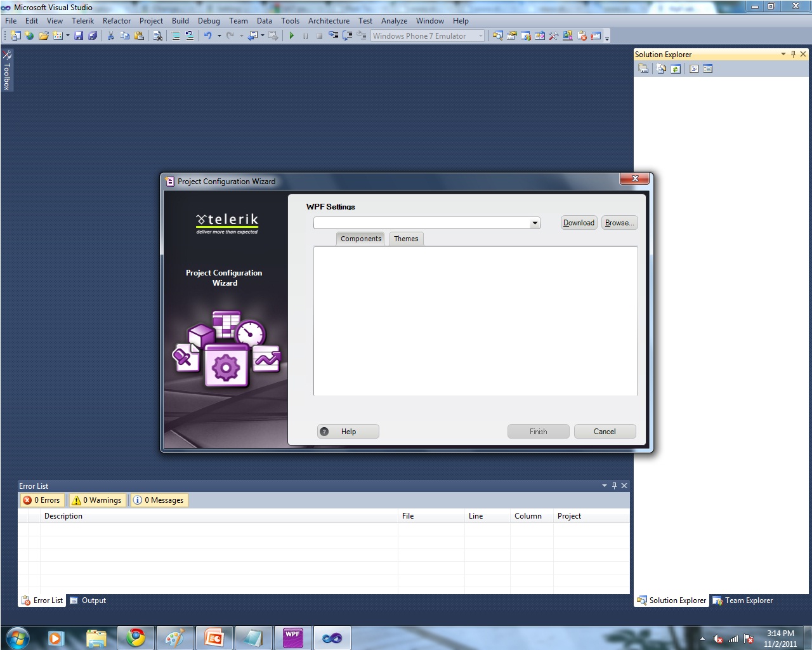This screenshot has width=812, height=650.
Task: Sort Error List by File column
Action: click(x=431, y=516)
